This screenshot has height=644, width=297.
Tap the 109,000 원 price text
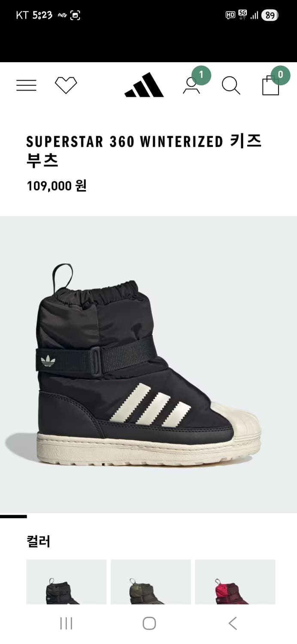point(57,185)
